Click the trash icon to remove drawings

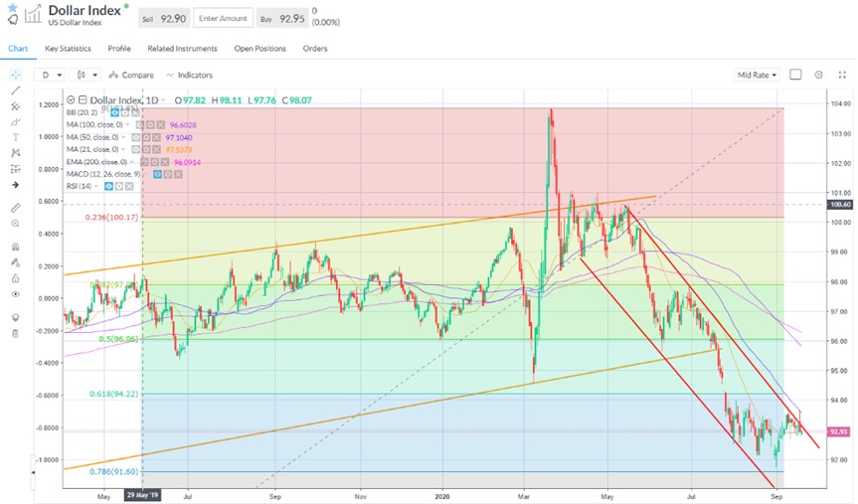[15, 333]
